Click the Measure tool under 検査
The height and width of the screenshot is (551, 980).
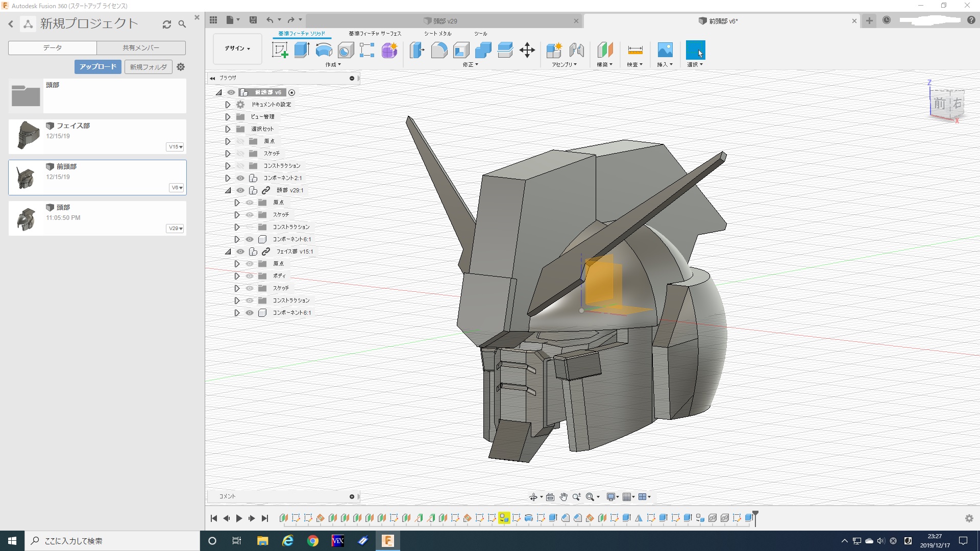tap(635, 50)
